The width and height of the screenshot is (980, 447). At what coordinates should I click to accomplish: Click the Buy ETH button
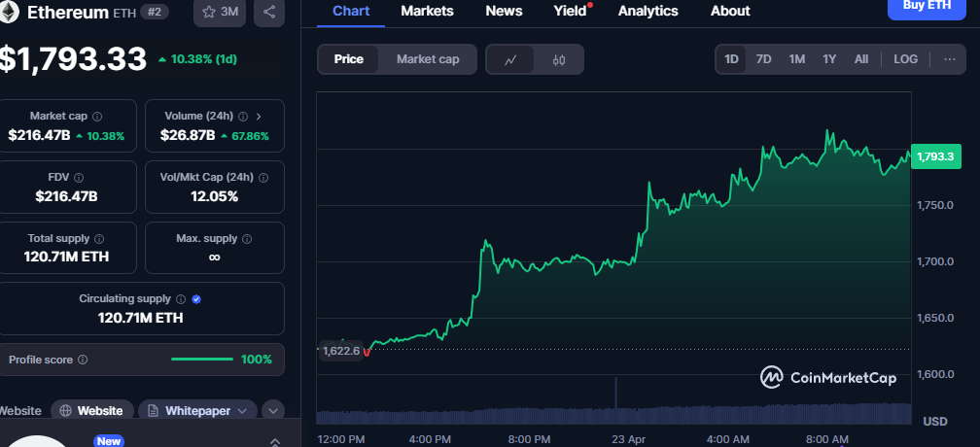tap(927, 8)
